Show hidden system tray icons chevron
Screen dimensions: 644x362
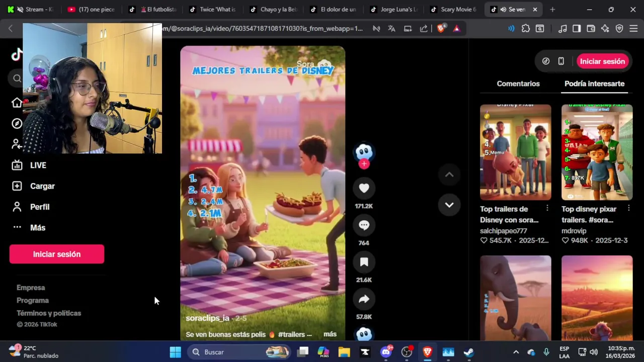coord(516,352)
